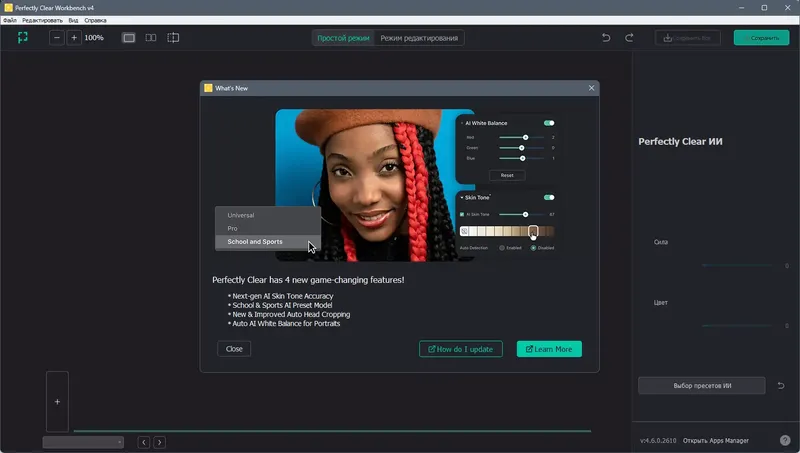Close the What's New dialog with X
The image size is (800, 453).
[x=591, y=88]
